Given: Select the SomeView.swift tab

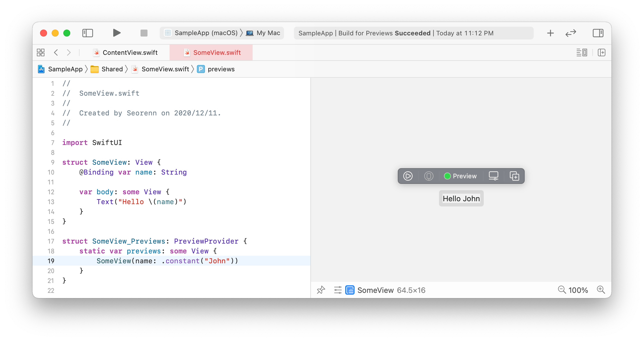Looking at the screenshot, I should 217,52.
